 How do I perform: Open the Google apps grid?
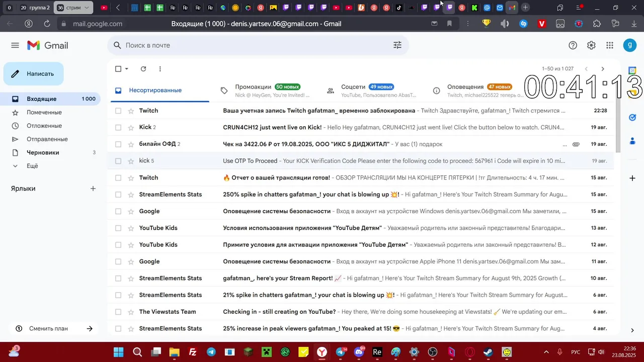point(610,45)
